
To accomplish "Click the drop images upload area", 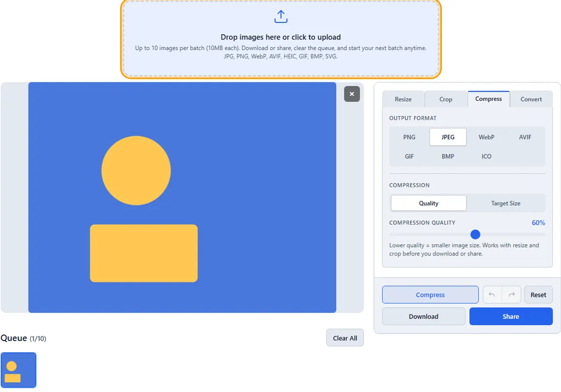I will 280,38.
